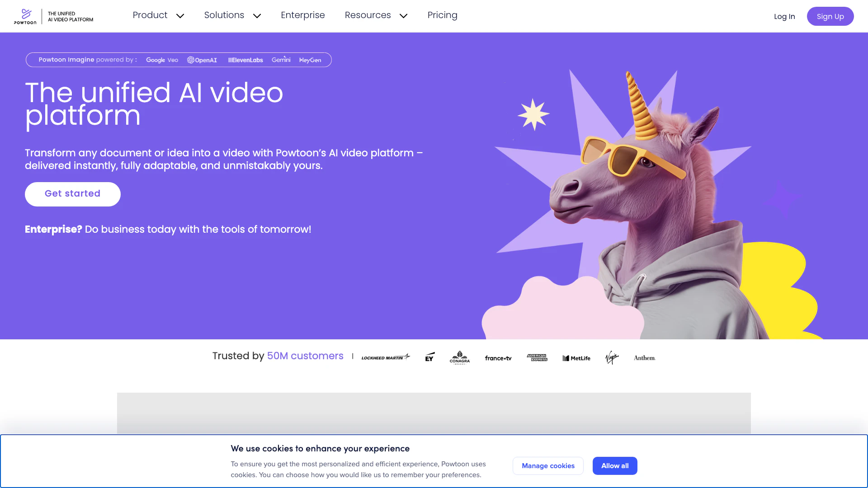Click the Lockheed Martin logo

pyautogui.click(x=385, y=357)
